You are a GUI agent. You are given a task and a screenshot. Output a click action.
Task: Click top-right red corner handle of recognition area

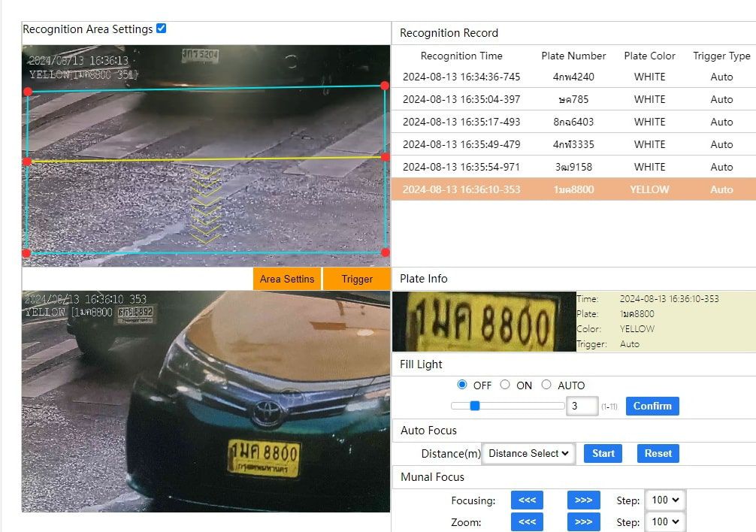point(385,86)
